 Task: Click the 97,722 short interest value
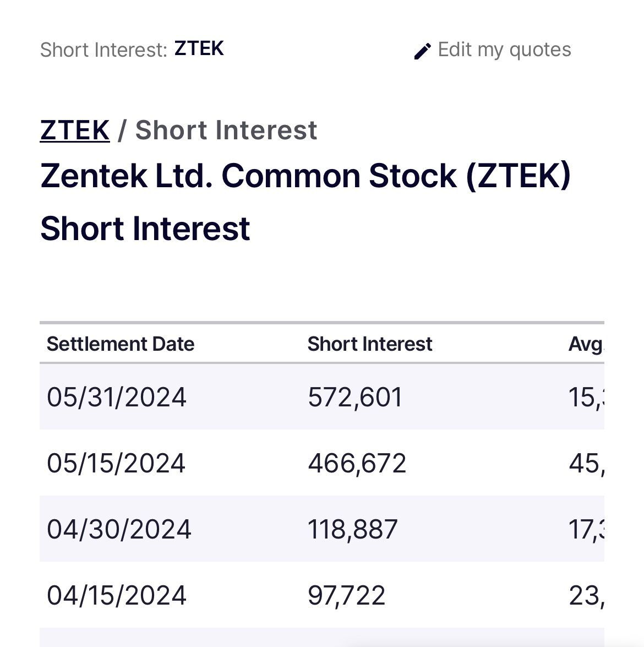pyautogui.click(x=346, y=595)
